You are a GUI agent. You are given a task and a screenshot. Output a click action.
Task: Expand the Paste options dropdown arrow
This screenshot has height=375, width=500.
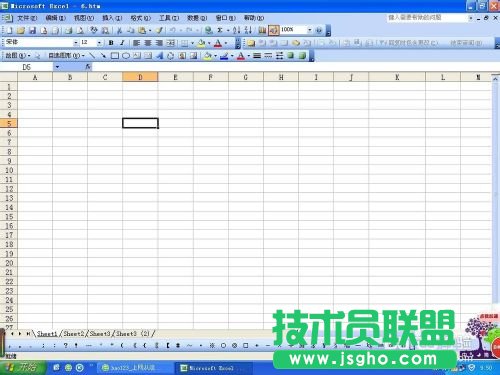150,30
